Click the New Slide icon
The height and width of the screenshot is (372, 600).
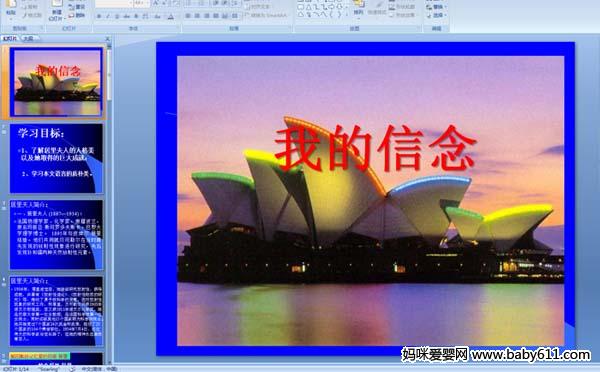pos(57,10)
